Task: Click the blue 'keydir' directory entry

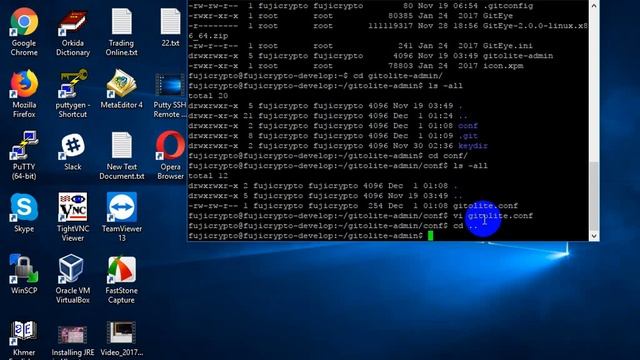Action: (473, 146)
